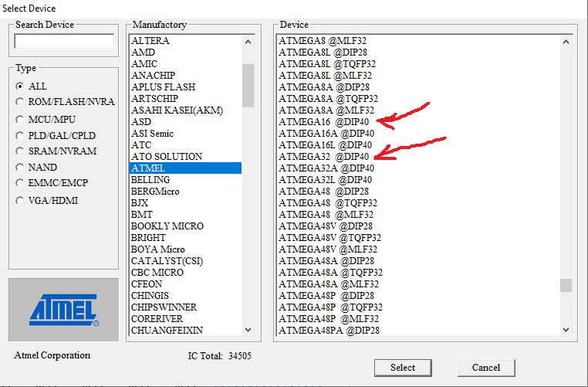The width and height of the screenshot is (588, 387).
Task: Select VGA/HDMI type option
Action: click(x=20, y=201)
